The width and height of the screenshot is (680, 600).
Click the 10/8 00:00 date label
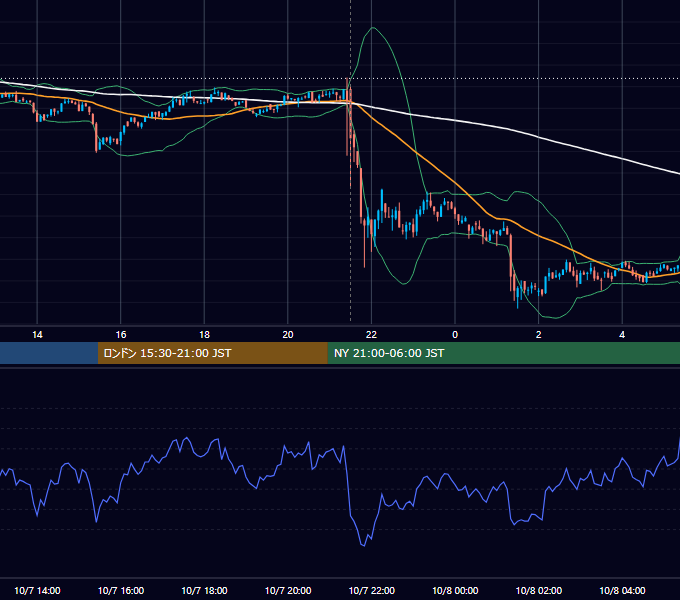click(455, 590)
